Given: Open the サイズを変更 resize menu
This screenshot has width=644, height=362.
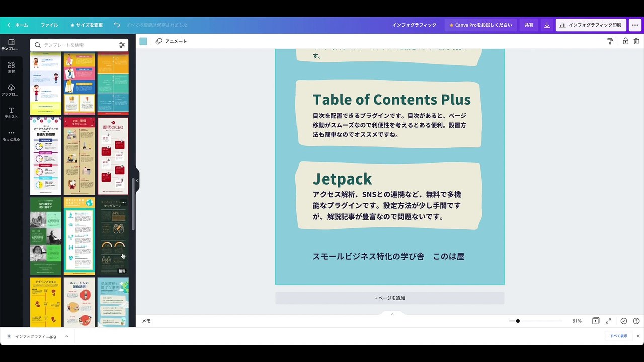Looking at the screenshot, I should click(x=87, y=25).
